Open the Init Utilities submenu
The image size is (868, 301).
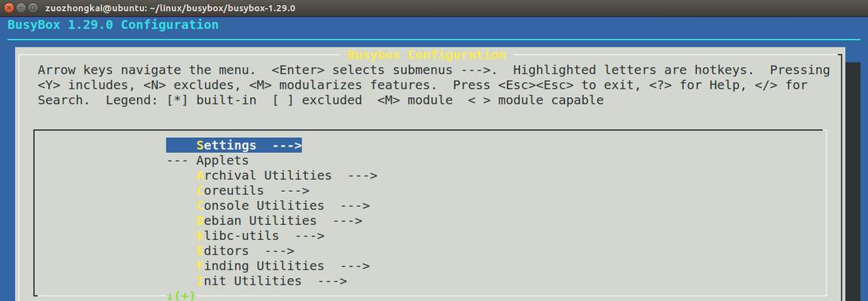pos(271,281)
